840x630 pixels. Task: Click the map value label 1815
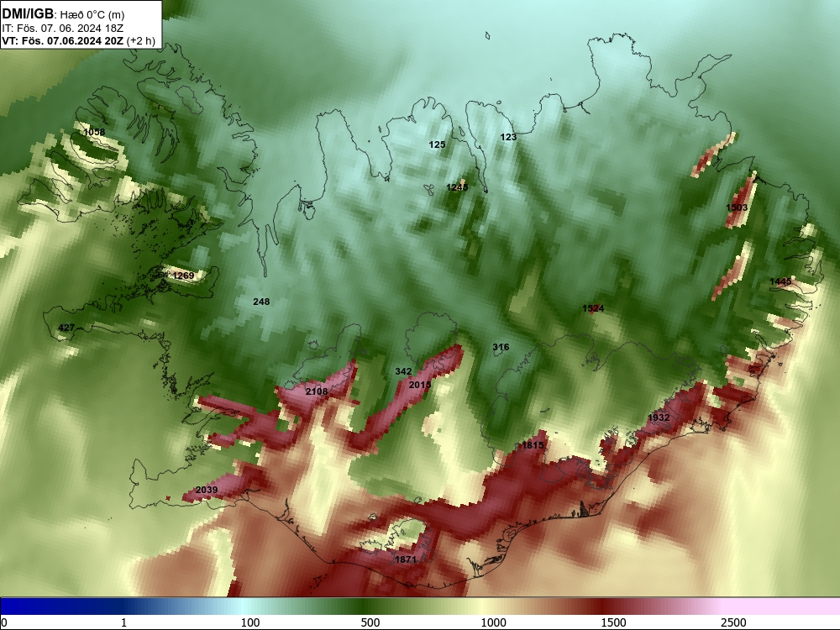533,445
